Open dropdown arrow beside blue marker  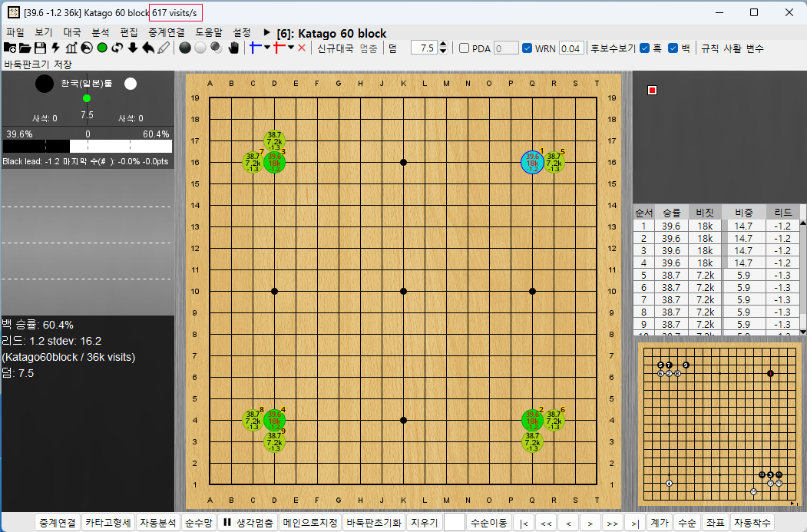pyautogui.click(x=267, y=48)
